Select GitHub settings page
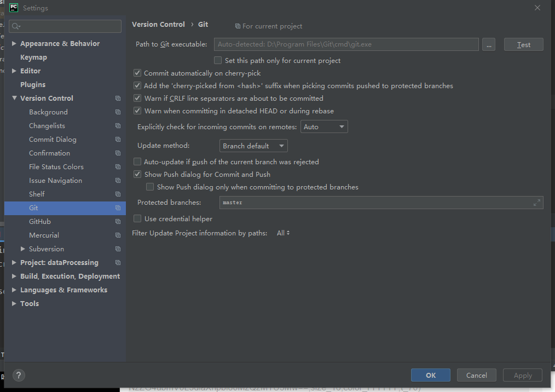The width and height of the screenshot is (555, 392). (40, 222)
